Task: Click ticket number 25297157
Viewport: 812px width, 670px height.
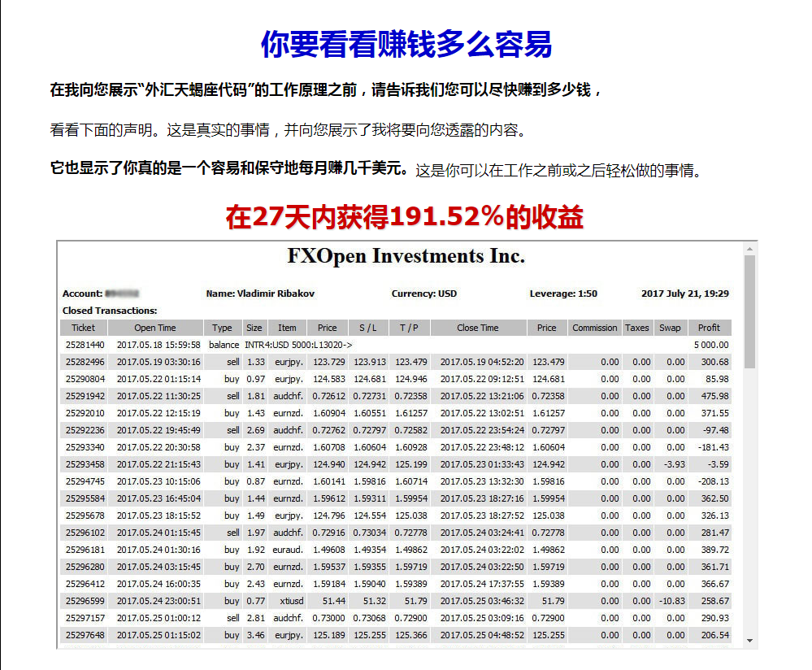Action: [x=85, y=619]
